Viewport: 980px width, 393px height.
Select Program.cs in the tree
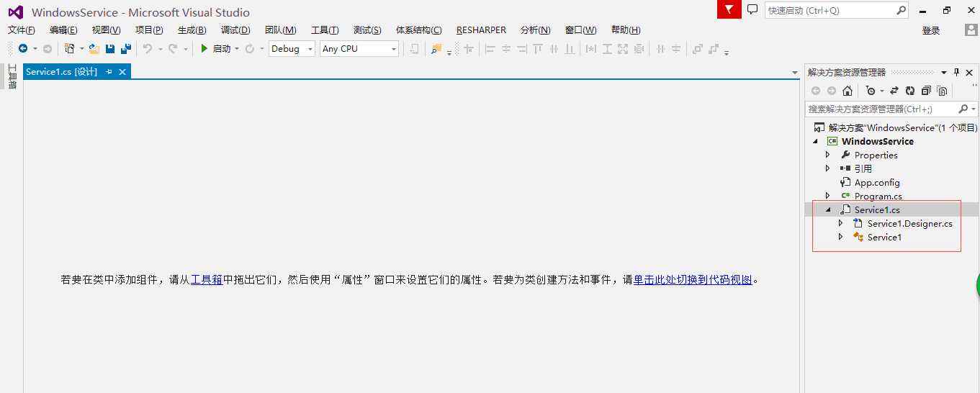click(878, 196)
